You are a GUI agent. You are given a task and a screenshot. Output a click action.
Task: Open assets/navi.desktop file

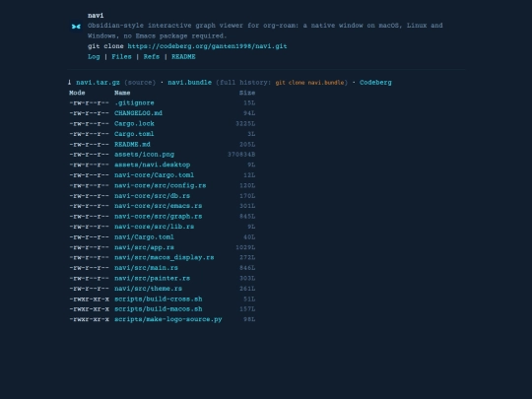[152, 165]
